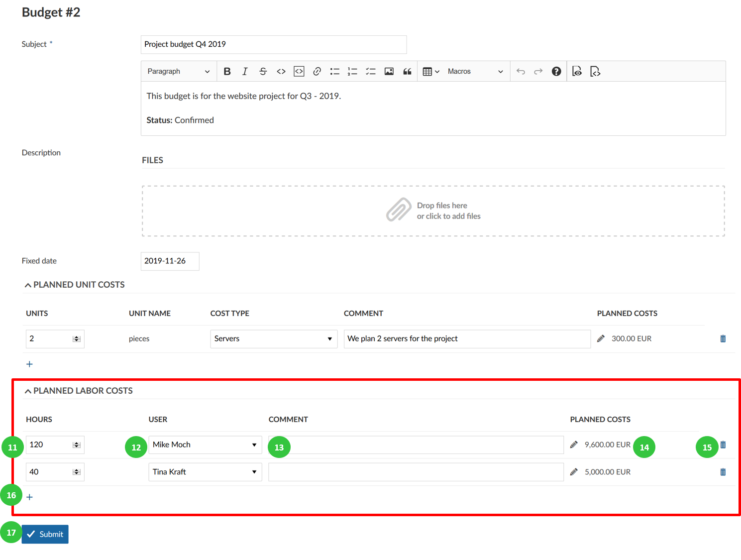Open the Tina Kraft user dropdown
This screenshot has height=560, width=741.
click(x=205, y=472)
